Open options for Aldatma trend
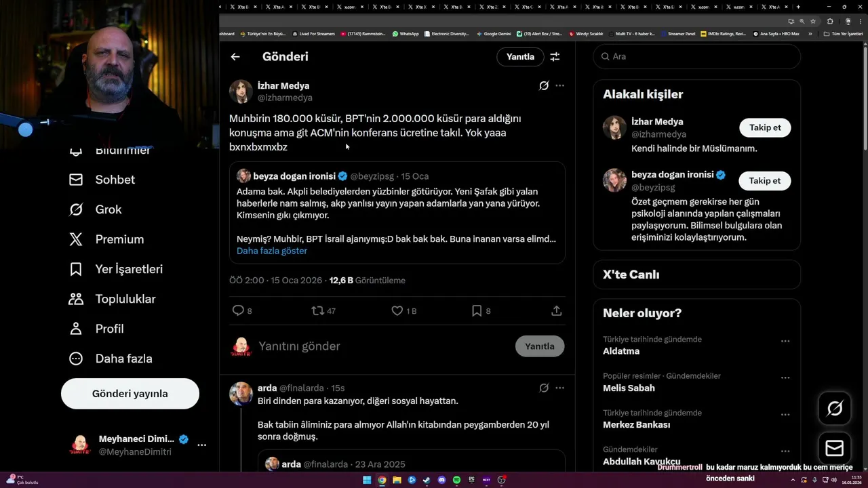The width and height of the screenshot is (868, 488). point(785,341)
